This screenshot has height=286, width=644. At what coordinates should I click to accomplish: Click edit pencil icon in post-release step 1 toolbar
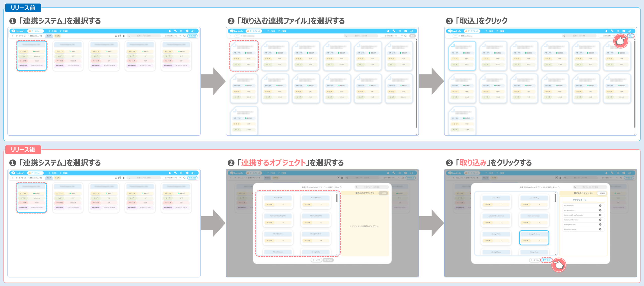click(120, 178)
